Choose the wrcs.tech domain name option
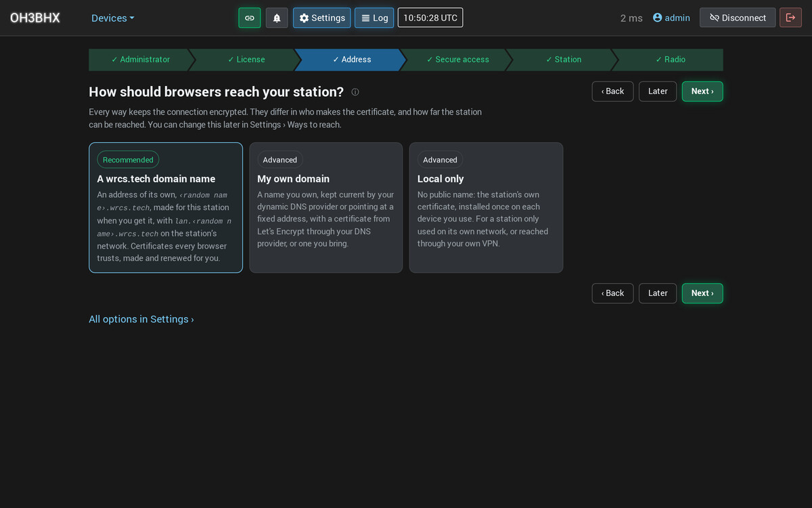812x508 pixels. (x=166, y=207)
